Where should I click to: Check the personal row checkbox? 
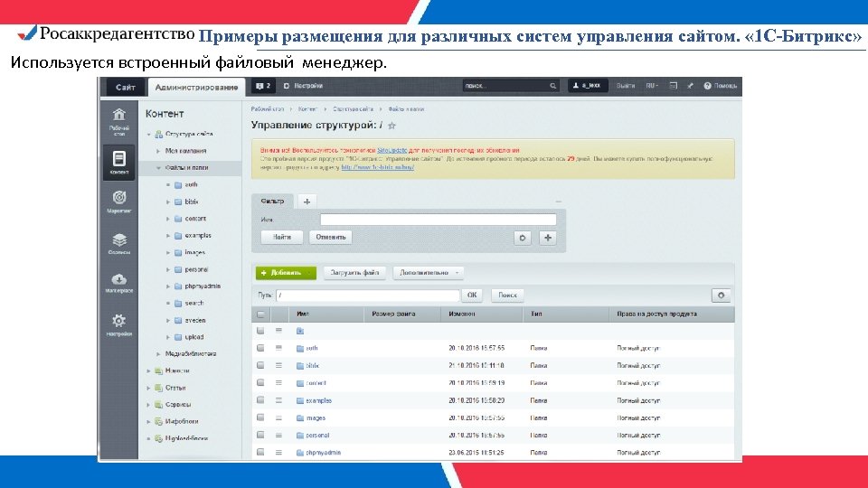click(260, 436)
